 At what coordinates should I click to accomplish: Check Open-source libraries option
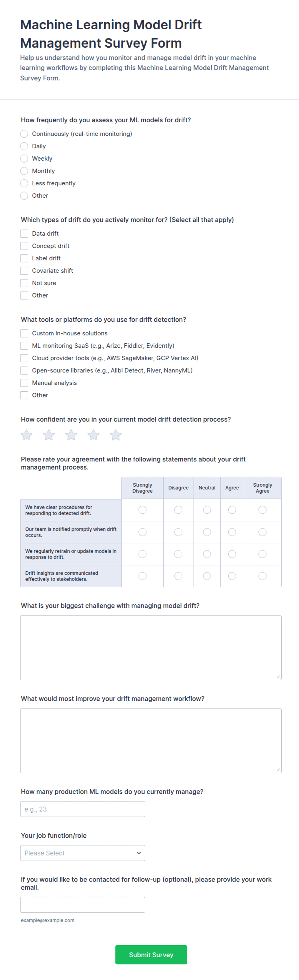(x=24, y=370)
